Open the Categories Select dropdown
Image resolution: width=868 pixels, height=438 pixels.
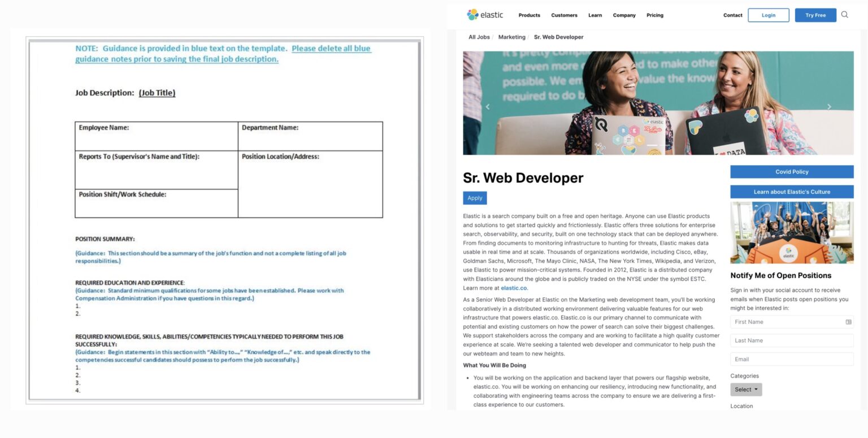[x=746, y=389]
